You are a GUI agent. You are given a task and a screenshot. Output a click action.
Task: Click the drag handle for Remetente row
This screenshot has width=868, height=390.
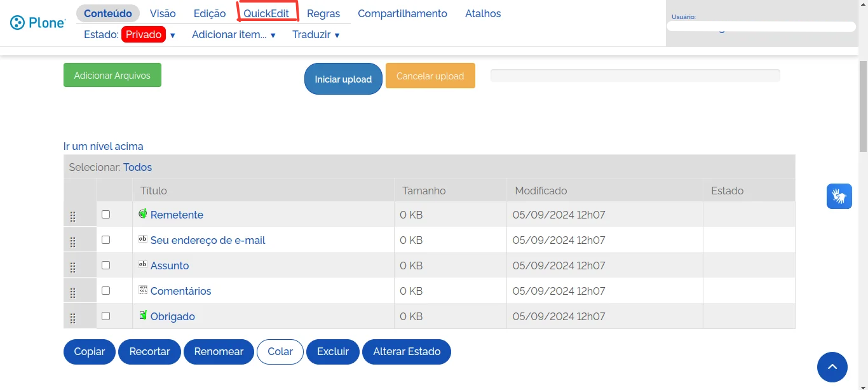pyautogui.click(x=72, y=217)
